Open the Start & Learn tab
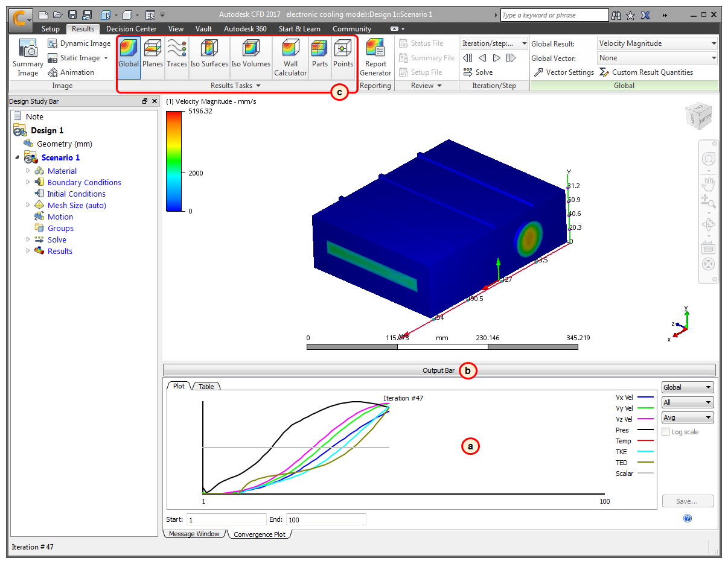The image size is (728, 564). click(x=299, y=29)
